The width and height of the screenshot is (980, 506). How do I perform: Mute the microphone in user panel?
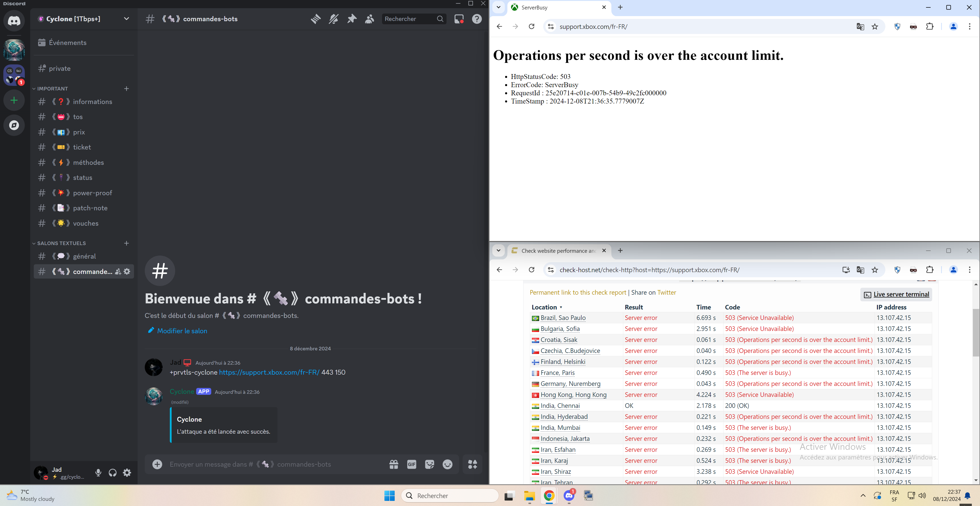tap(98, 473)
